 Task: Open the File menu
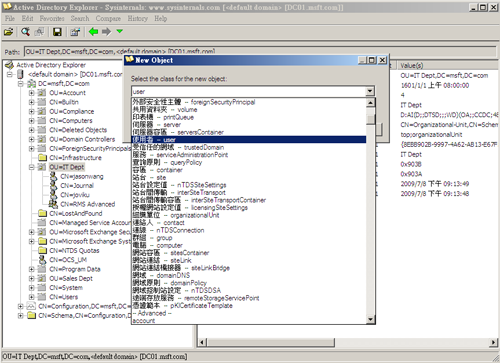click(10, 18)
